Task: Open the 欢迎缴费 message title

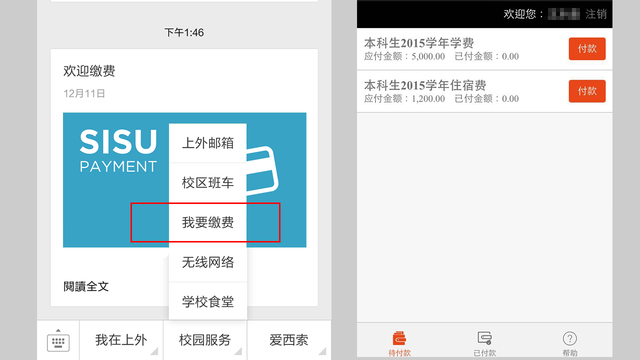Action: pyautogui.click(x=89, y=71)
